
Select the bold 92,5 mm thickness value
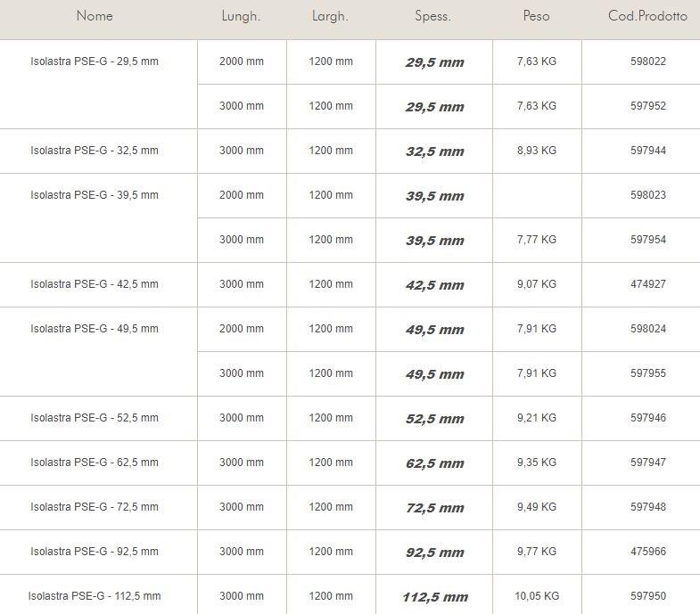434,553
